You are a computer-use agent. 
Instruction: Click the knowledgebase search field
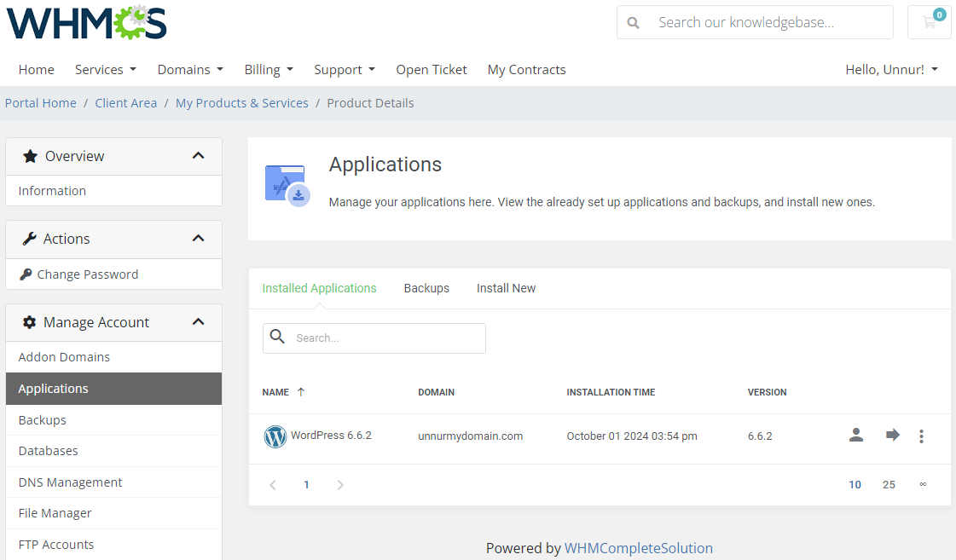click(755, 22)
